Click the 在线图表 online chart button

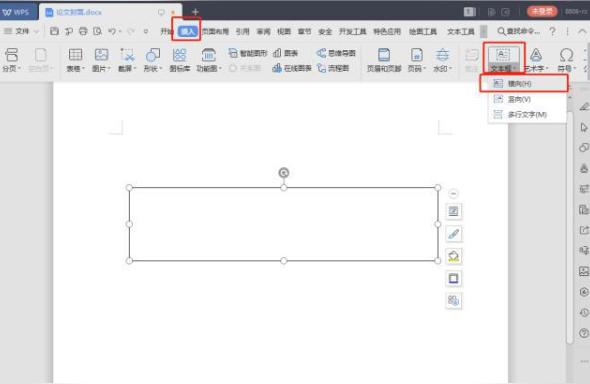[292, 68]
